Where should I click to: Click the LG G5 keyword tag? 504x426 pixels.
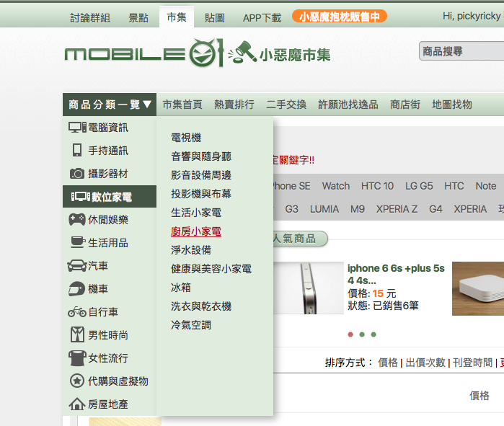[419, 186]
